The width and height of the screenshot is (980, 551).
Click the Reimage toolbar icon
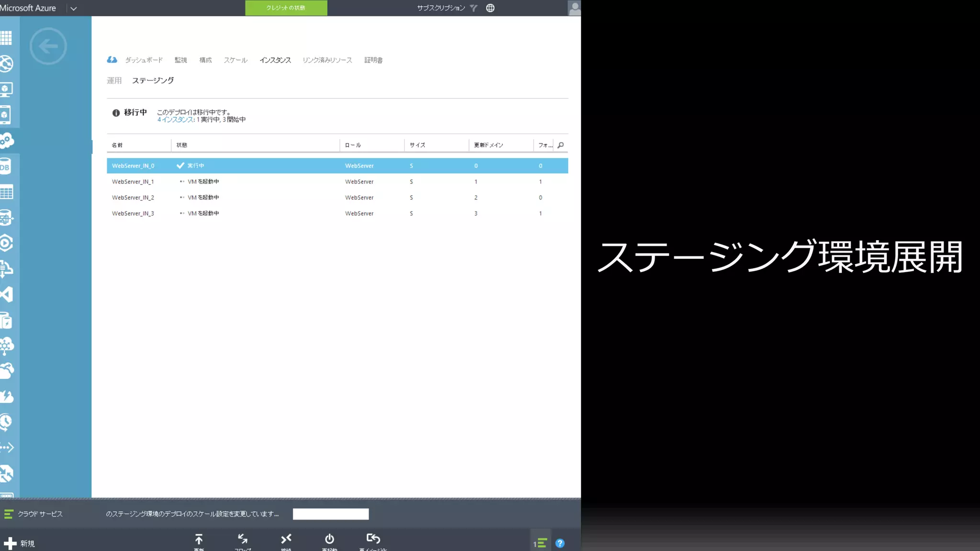(373, 540)
